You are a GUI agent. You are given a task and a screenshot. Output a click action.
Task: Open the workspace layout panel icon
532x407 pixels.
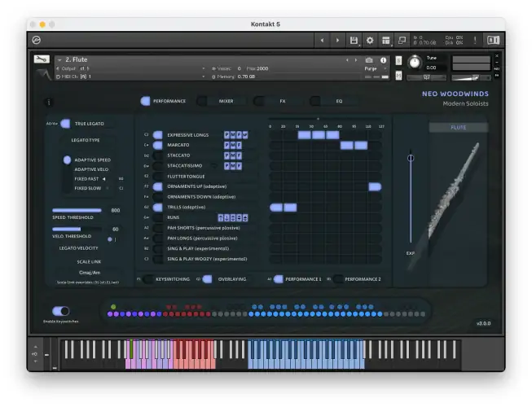386,41
